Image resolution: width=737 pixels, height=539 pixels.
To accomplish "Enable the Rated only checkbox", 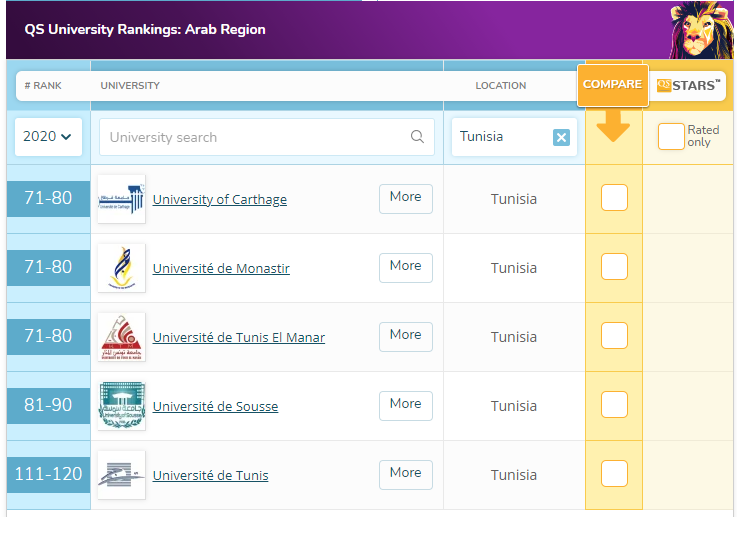I will (671, 136).
